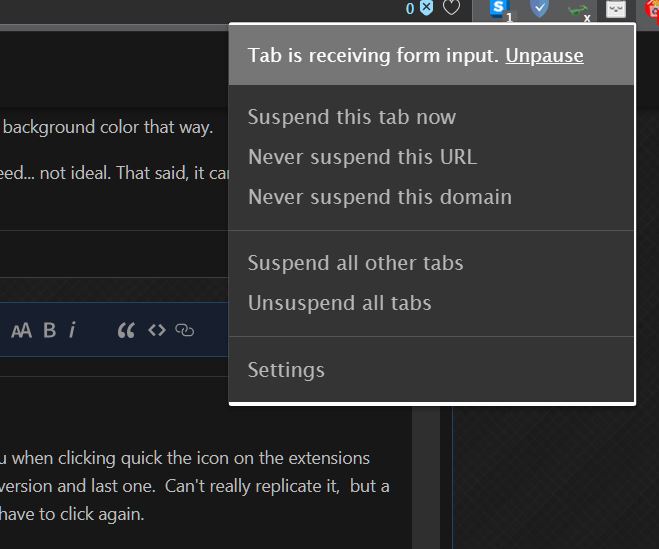
Task: Select 'Unsuspend all tabs'
Action: tap(340, 303)
